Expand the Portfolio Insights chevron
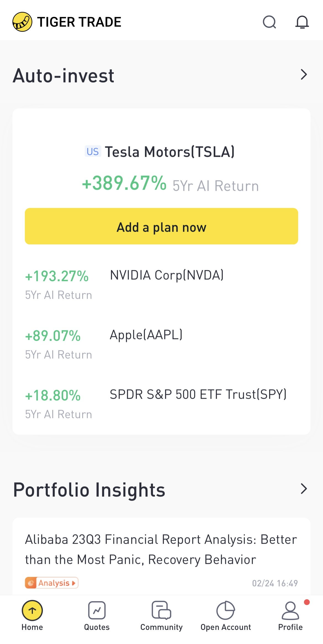Screen dimensions: 323x644 point(304,489)
